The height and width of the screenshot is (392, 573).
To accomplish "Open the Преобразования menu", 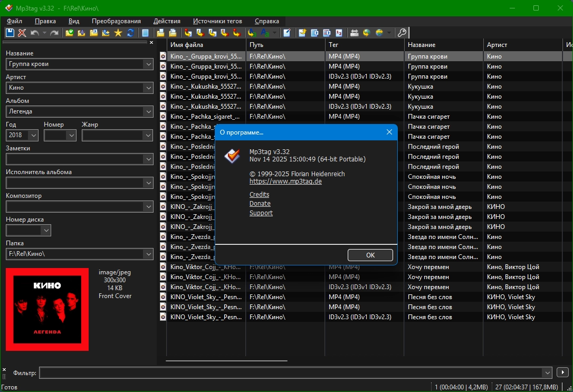I will pyautogui.click(x=116, y=21).
